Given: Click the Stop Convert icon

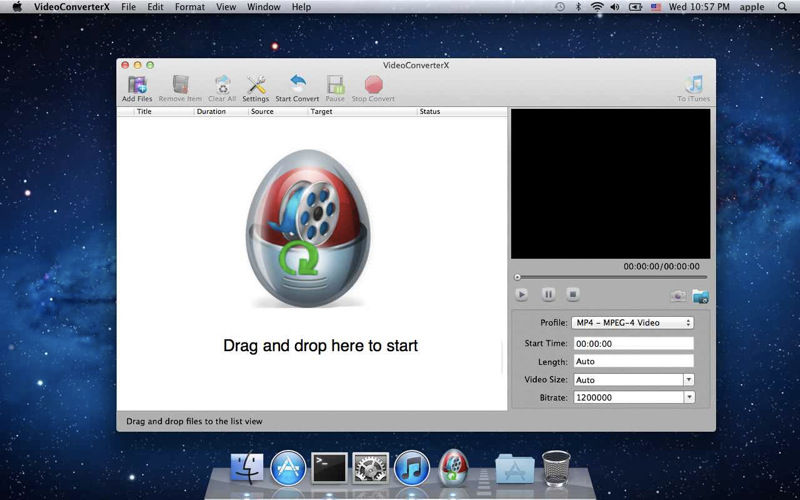Looking at the screenshot, I should (373, 85).
